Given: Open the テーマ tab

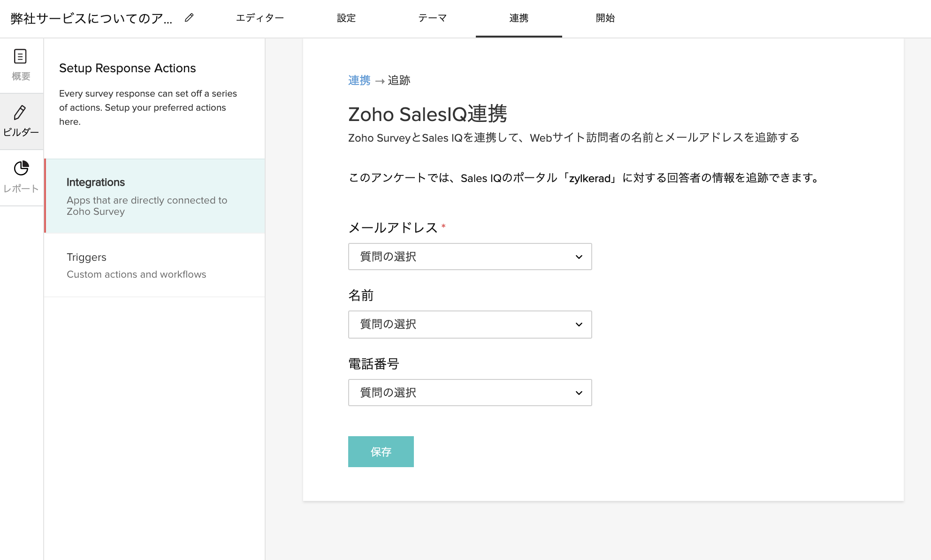Looking at the screenshot, I should (x=432, y=18).
